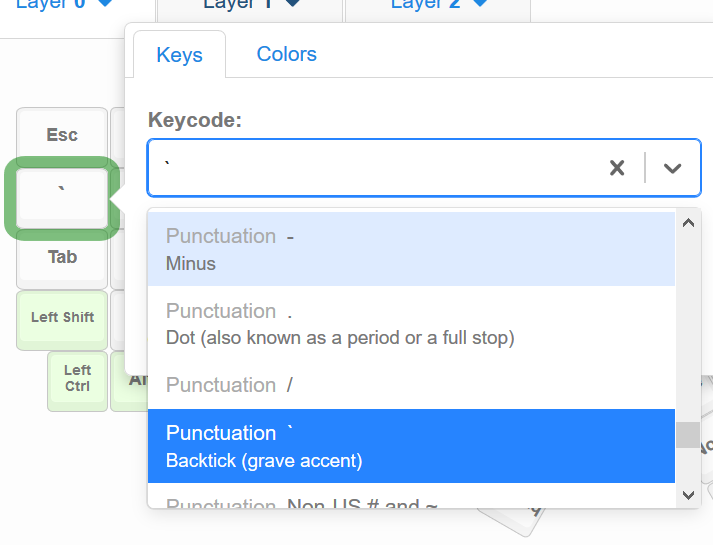Click into the Keycode input field
Image resolution: width=713 pixels, height=545 pixels.
tap(377, 168)
